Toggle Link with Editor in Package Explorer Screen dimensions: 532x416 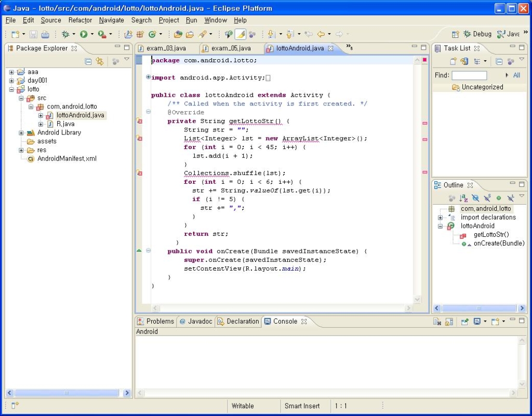coord(99,61)
